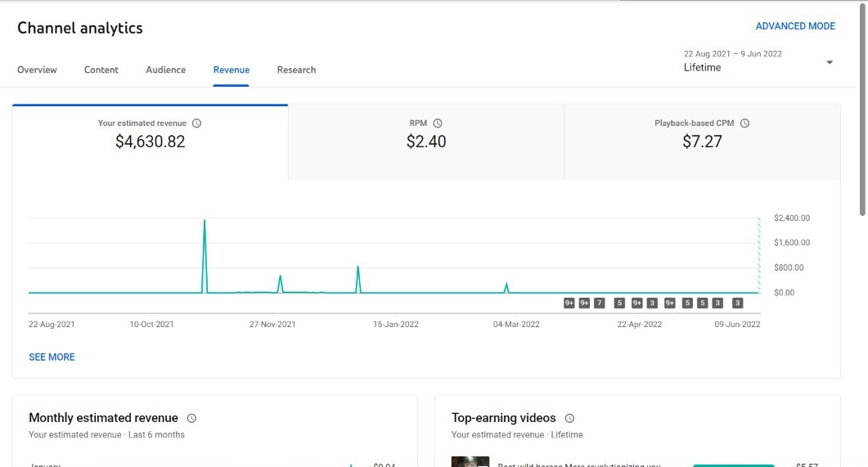Click the $2.40 RPM value

click(x=426, y=141)
